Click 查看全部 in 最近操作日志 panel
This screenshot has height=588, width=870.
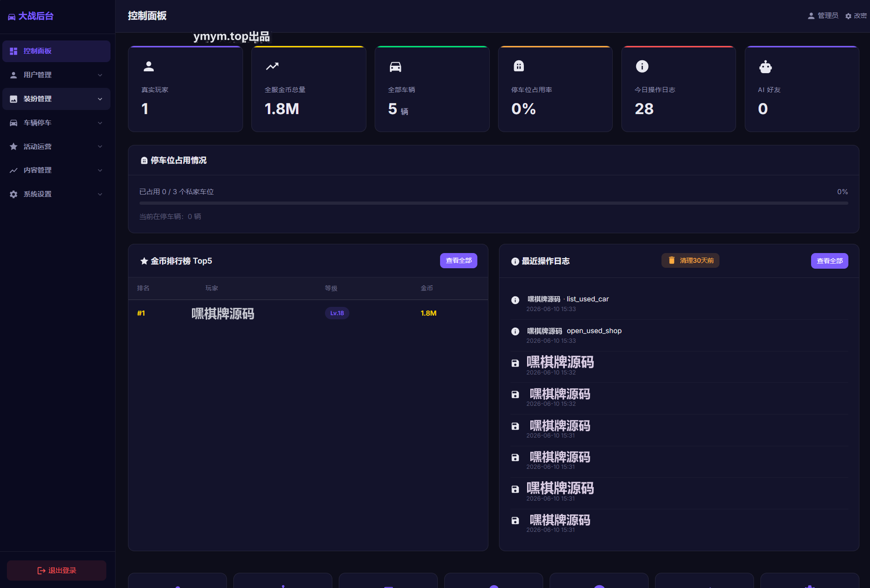(829, 261)
